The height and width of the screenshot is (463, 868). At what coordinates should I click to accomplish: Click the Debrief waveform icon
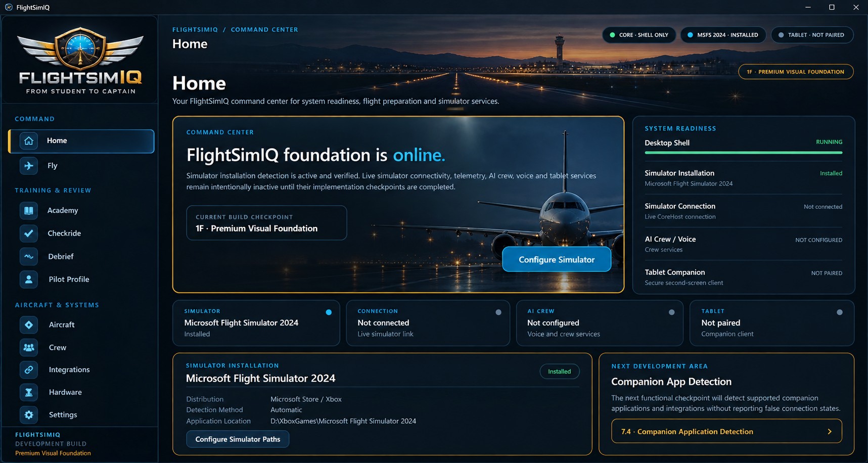tap(29, 256)
